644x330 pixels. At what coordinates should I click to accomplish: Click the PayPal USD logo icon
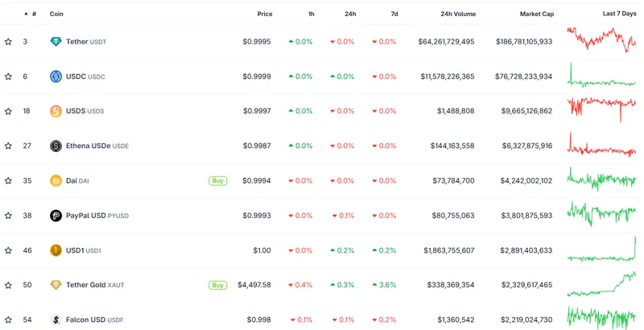[56, 216]
